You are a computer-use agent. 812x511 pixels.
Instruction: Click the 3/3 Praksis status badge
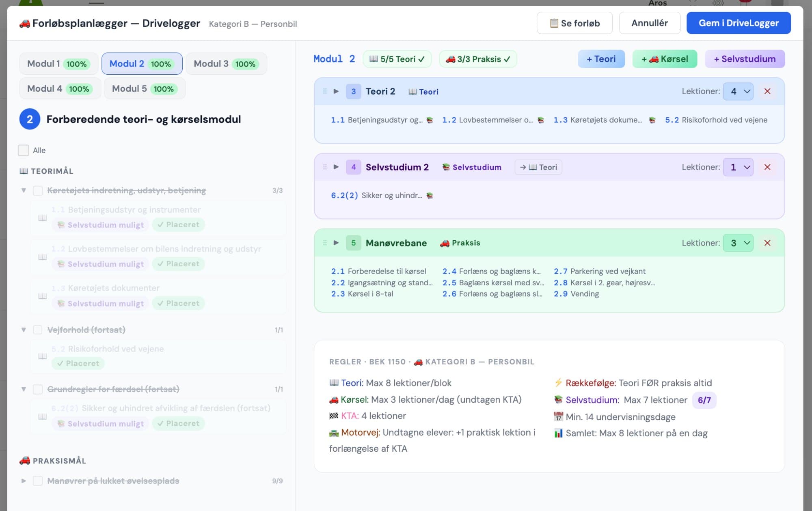pos(478,59)
